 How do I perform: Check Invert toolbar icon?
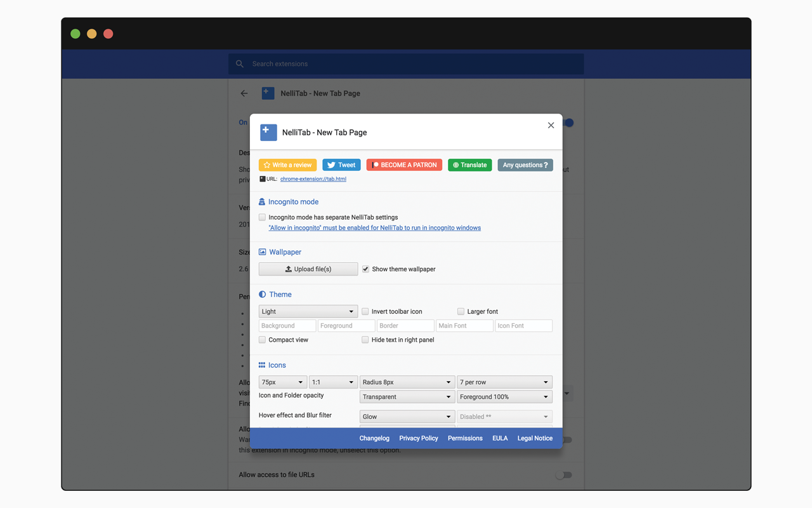[365, 312]
